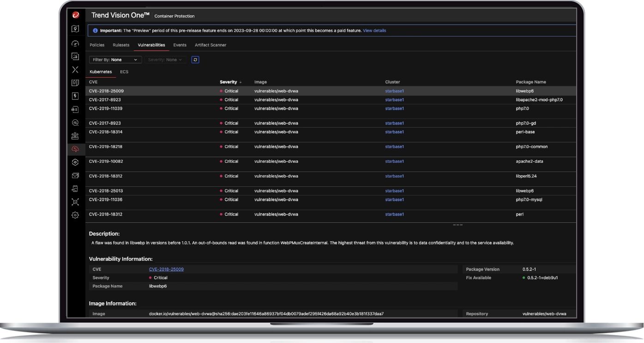The image size is (644, 343).
Task: Click the CVE column header
Action: pos(93,82)
